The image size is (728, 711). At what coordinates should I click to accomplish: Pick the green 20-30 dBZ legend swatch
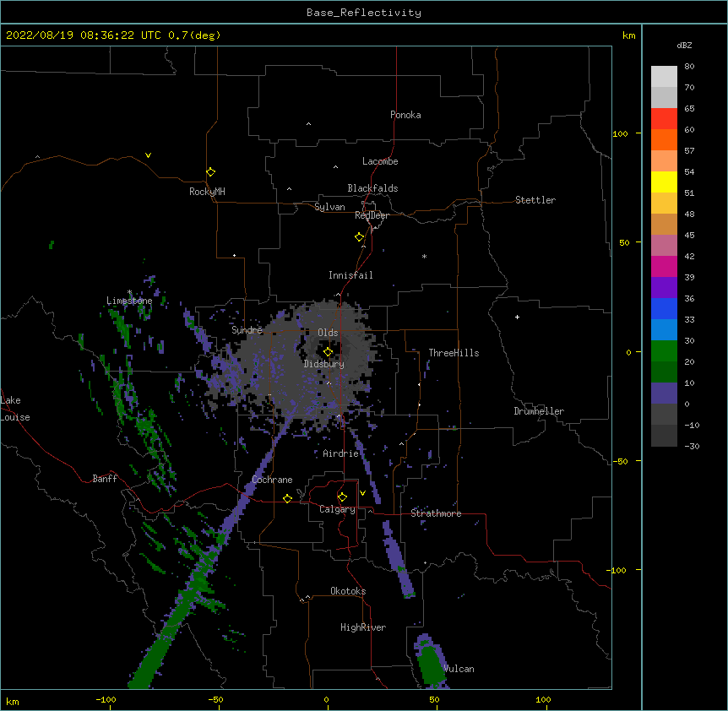coord(664,351)
